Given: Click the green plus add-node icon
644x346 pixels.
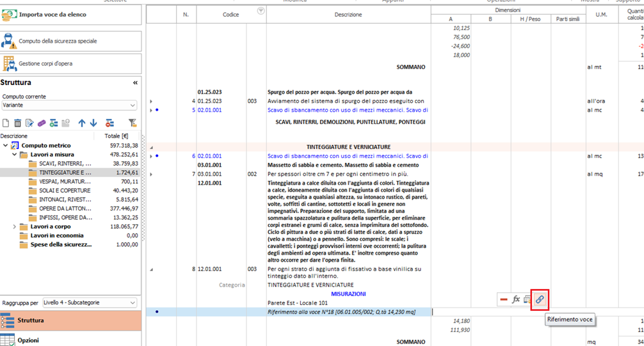Looking at the screenshot, I should coord(54,123).
